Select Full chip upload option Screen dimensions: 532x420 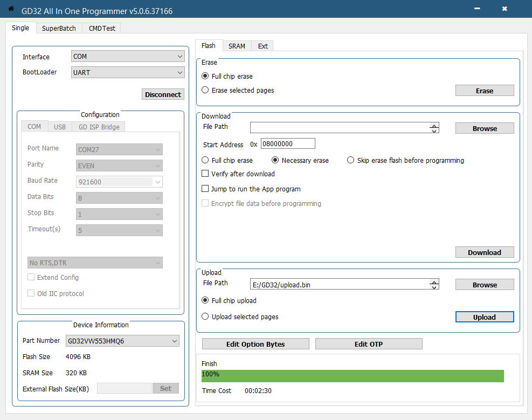(205, 300)
